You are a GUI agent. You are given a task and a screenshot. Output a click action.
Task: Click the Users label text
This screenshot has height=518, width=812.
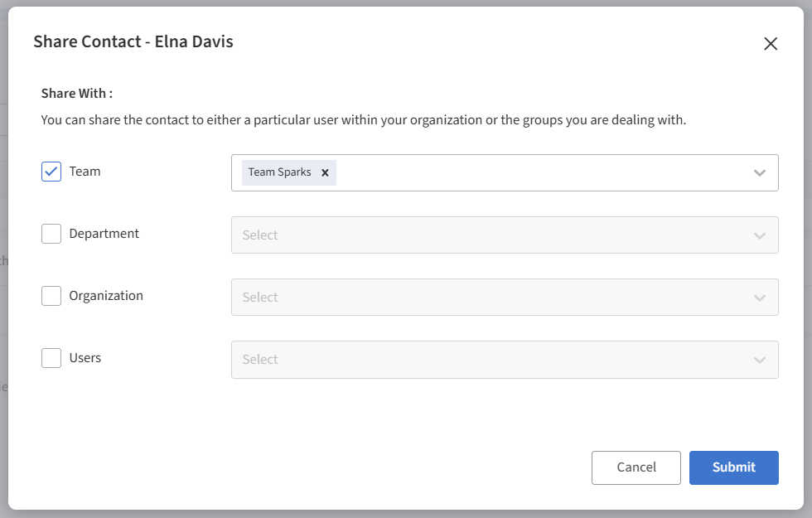[x=85, y=358]
